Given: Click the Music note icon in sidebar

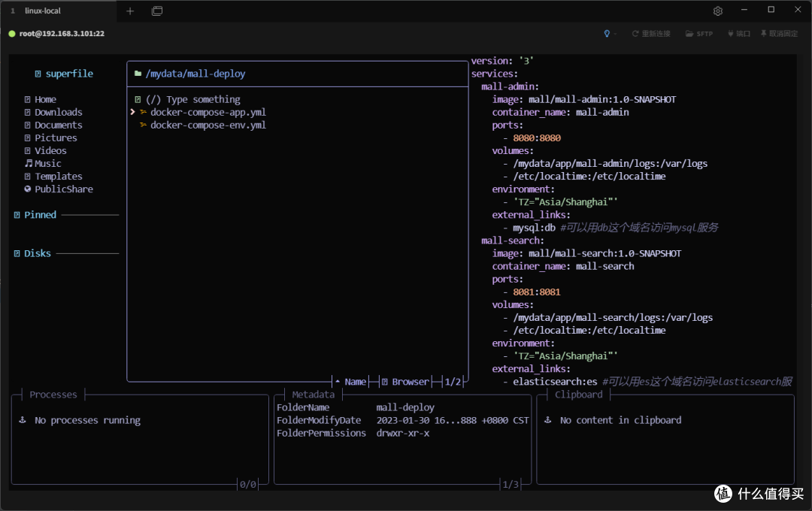Looking at the screenshot, I should (x=29, y=163).
